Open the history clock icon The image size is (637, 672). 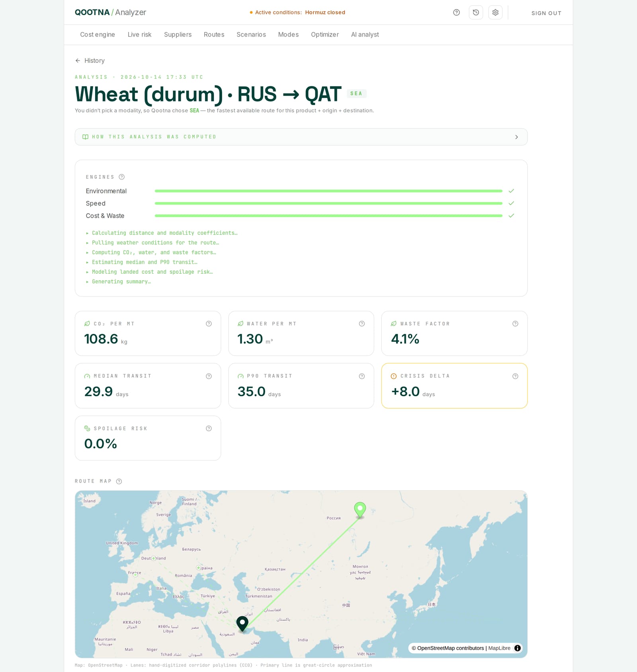(x=476, y=13)
